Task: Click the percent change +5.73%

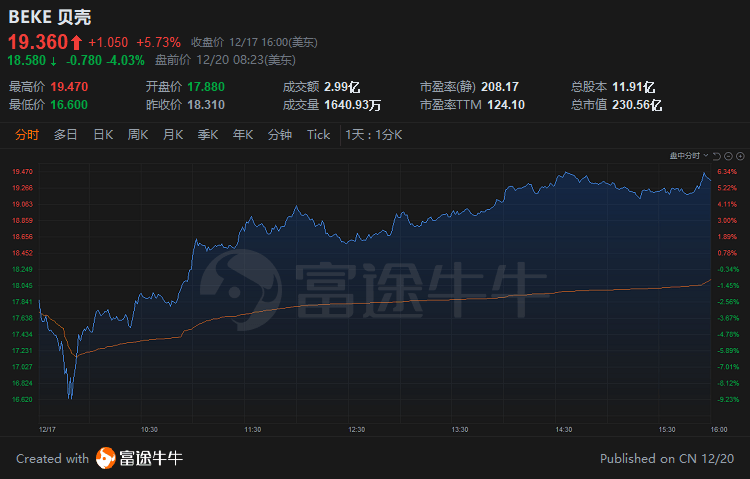Action: click(159, 43)
